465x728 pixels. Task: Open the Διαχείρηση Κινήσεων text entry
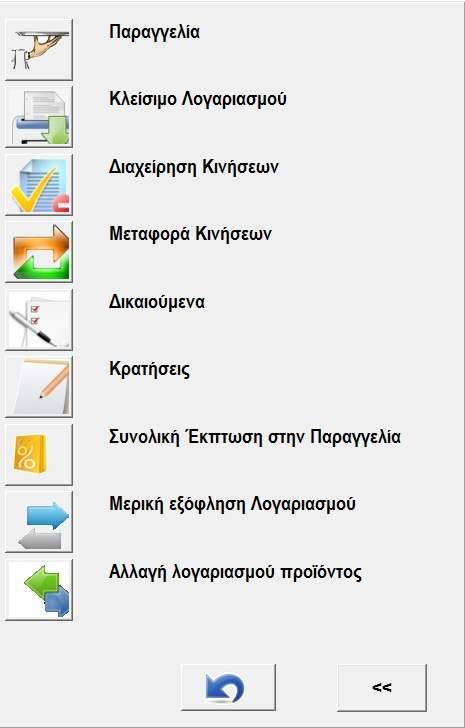[194, 167]
